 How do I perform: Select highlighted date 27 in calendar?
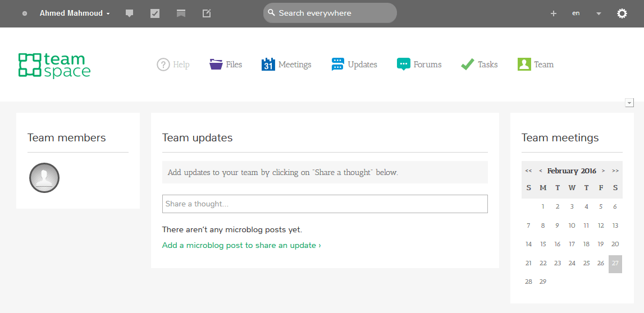[615, 264]
